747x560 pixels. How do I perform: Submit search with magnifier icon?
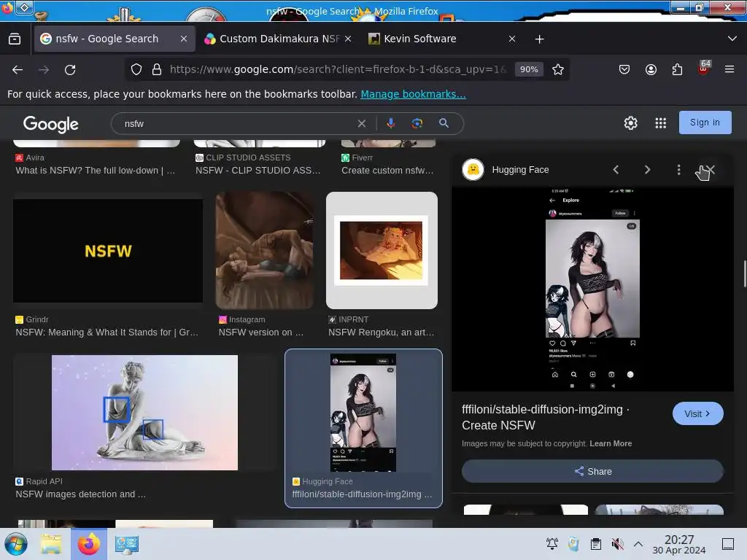tap(444, 123)
